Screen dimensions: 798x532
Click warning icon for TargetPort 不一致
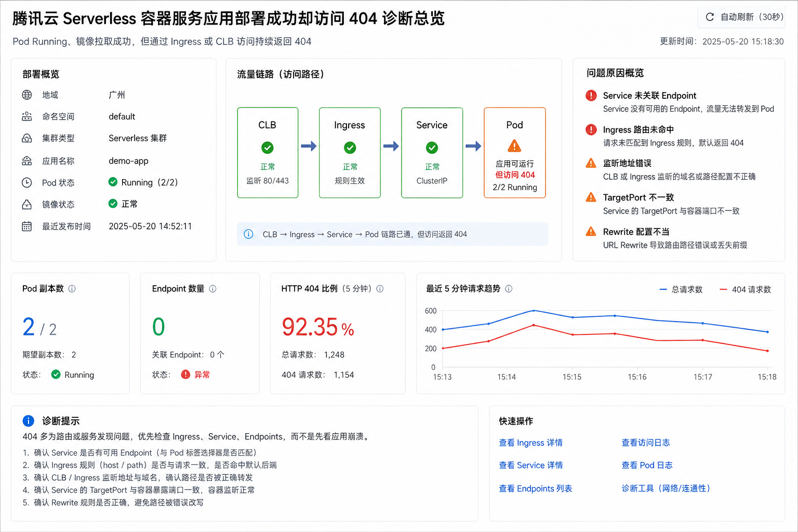click(591, 197)
